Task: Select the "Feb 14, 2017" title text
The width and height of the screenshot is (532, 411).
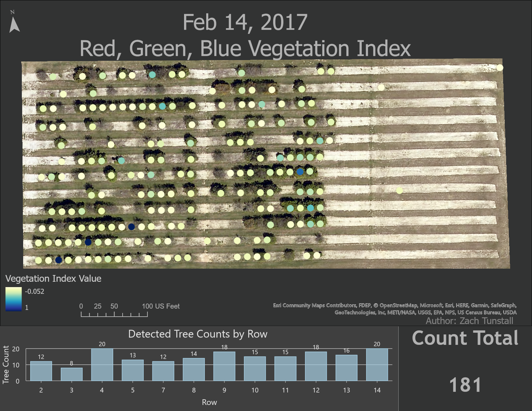Action: (x=245, y=22)
